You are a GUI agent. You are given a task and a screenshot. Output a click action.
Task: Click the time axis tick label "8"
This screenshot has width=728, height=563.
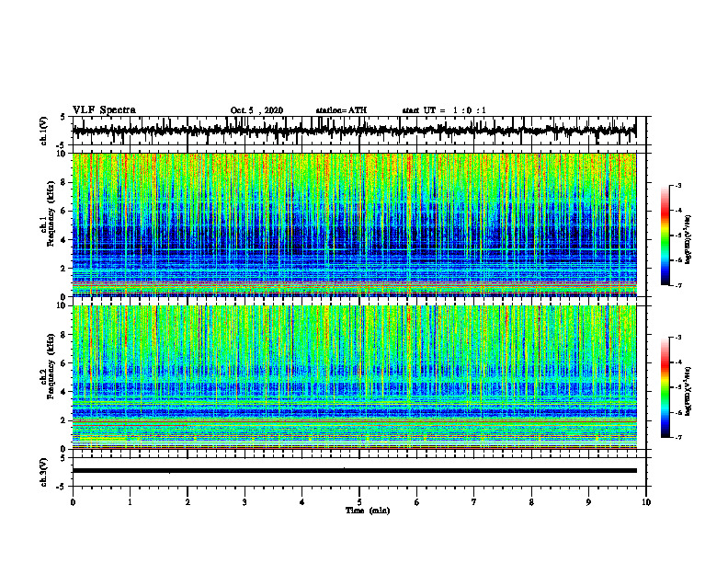click(x=531, y=501)
